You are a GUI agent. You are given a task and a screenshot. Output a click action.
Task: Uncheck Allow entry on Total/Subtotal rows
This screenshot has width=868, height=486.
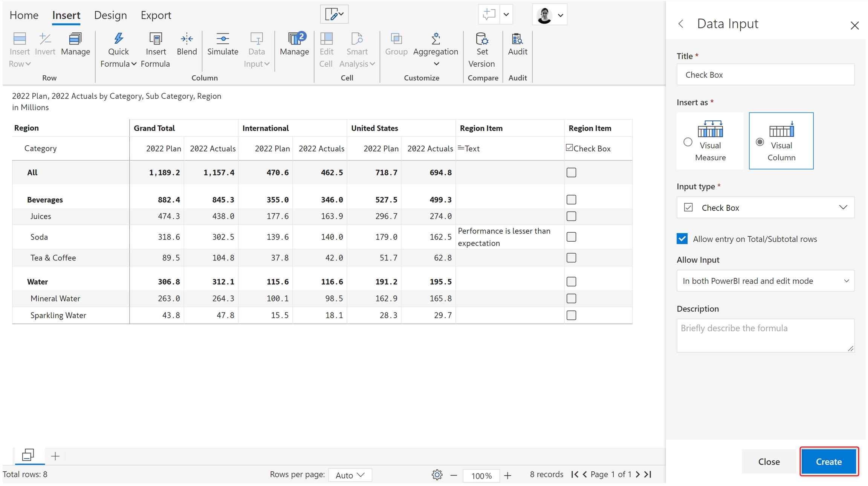click(682, 239)
